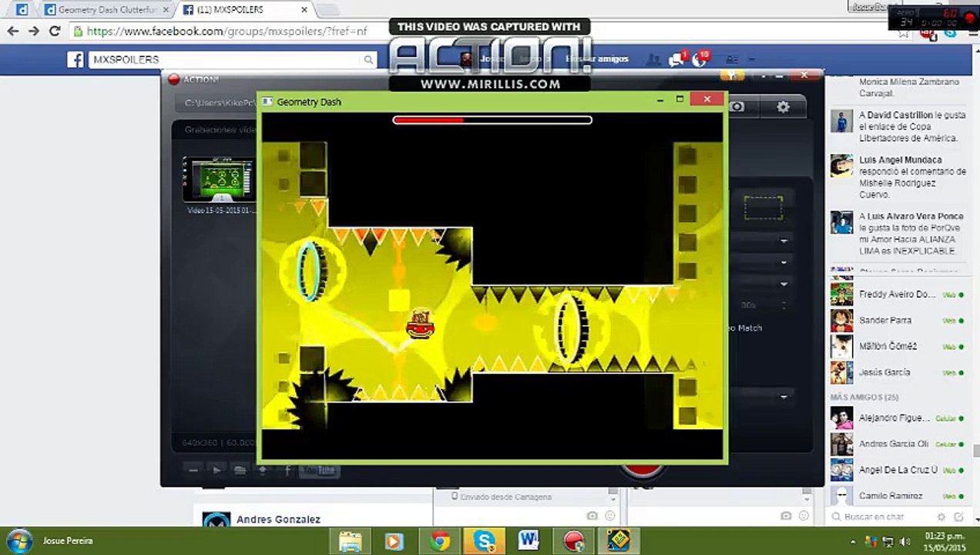Open the chat options gear icon
980x555 pixels.
pos(941,516)
